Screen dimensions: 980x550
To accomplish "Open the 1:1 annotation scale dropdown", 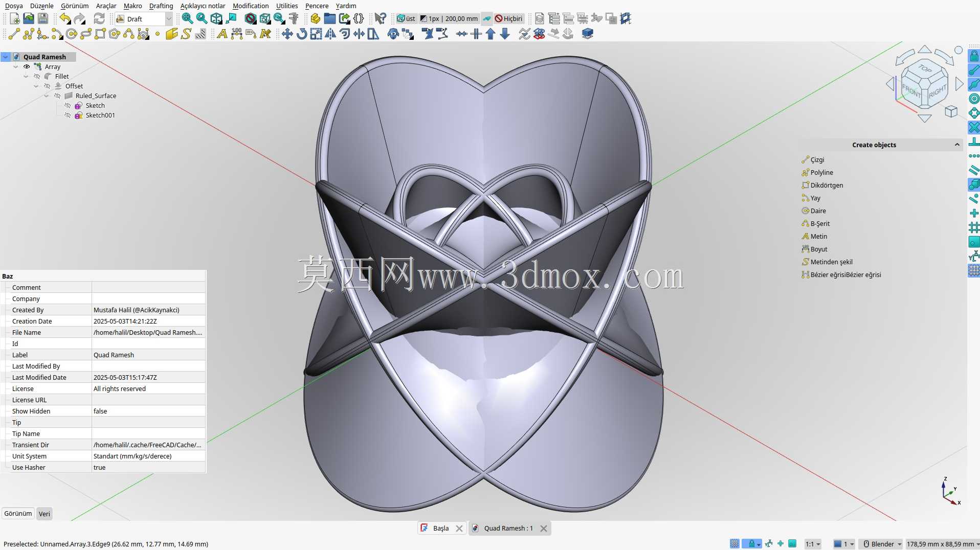I will (813, 544).
